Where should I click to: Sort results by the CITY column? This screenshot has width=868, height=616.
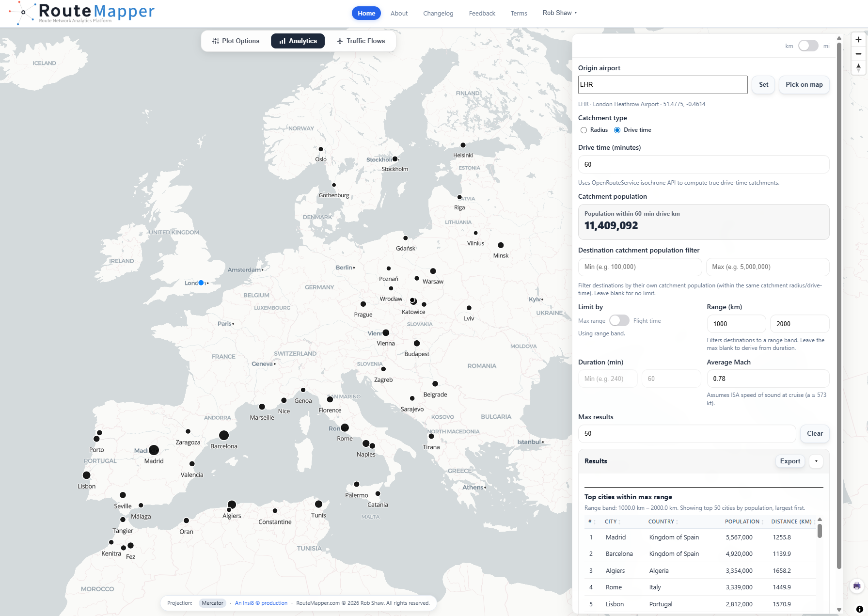[x=613, y=521]
